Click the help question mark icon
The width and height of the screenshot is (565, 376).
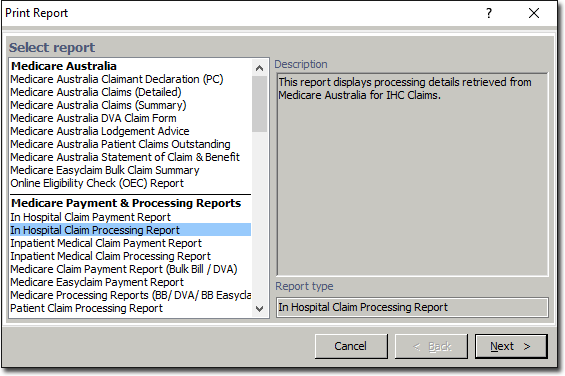point(488,13)
